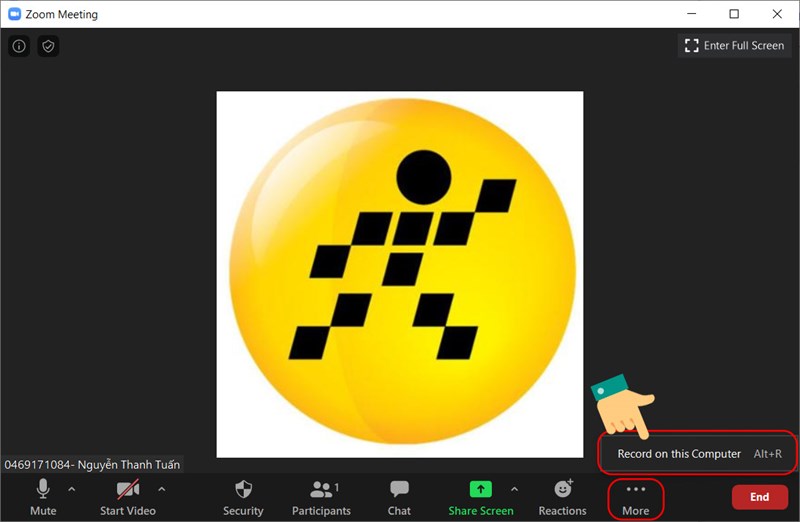Screen dimensions: 800x522
Task: Expand the audio options arrow next to Mute
Action: [x=72, y=489]
